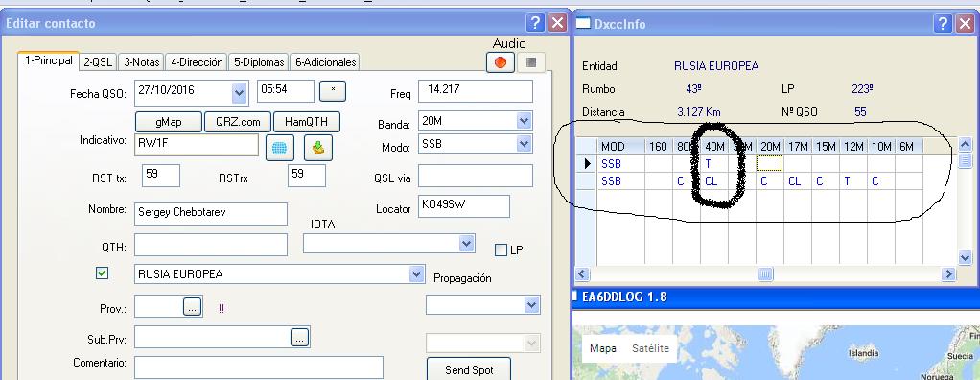The image size is (980, 380).
Task: Click the left arrow of DxccInfo horizontal scrollbar
Action: 582,273
